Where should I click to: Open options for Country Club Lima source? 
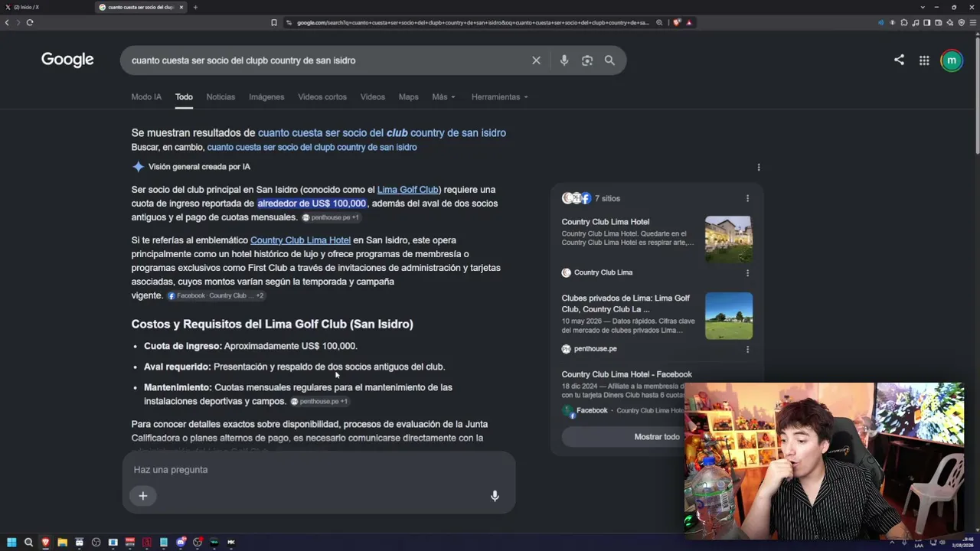tap(747, 272)
